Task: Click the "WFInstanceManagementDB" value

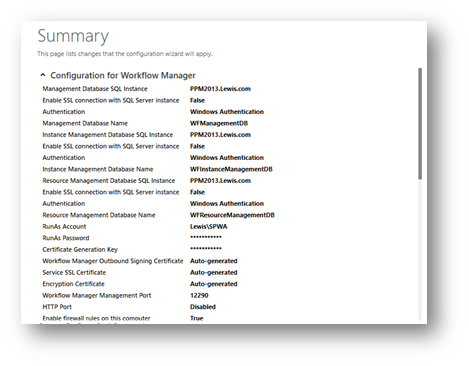Action: [231, 169]
